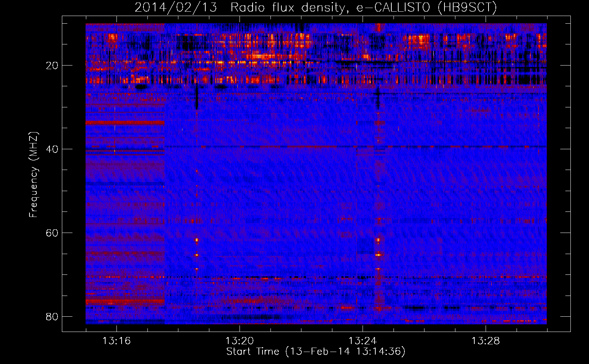Select the 13:20 time tick label
The width and height of the screenshot is (589, 364).
click(240, 341)
